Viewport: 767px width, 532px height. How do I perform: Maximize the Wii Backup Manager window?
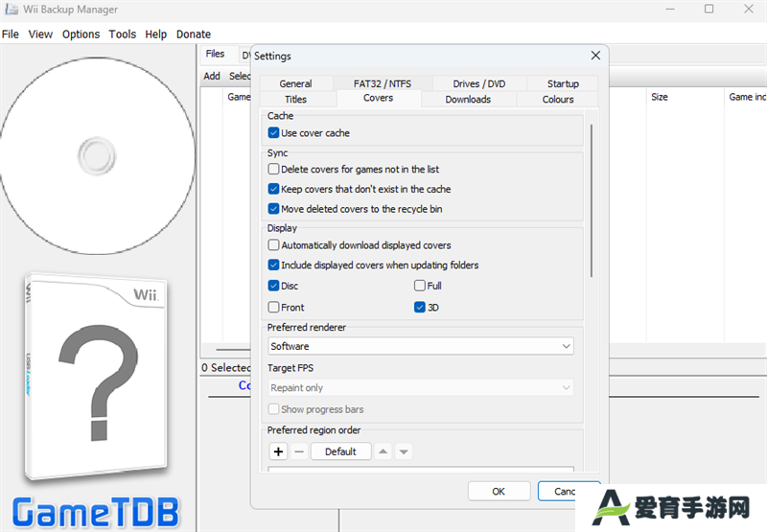click(x=709, y=9)
